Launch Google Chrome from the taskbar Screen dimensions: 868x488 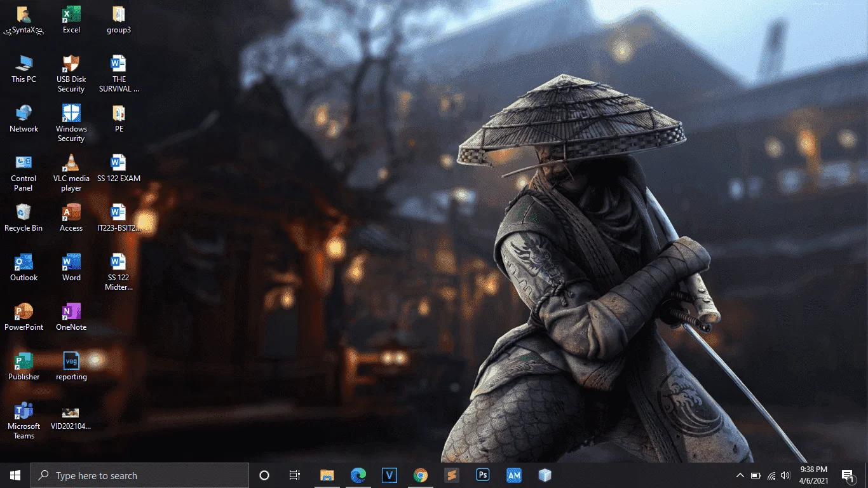pyautogui.click(x=420, y=475)
